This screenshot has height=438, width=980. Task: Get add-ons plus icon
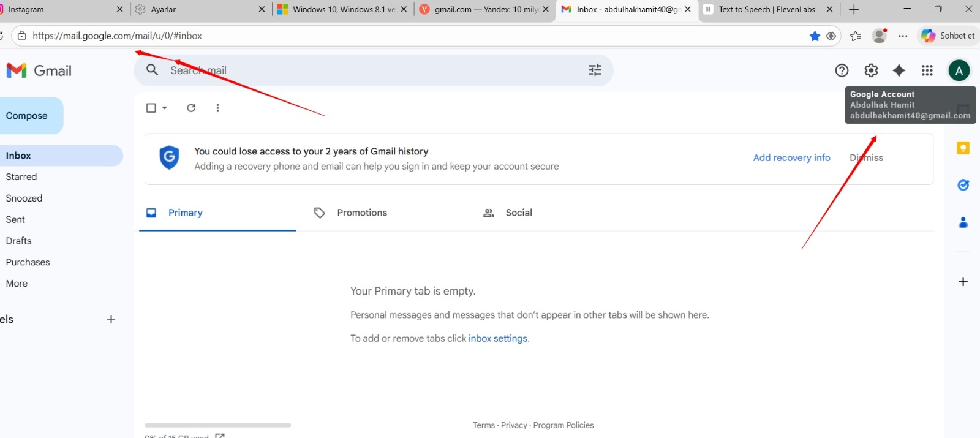pos(963,282)
